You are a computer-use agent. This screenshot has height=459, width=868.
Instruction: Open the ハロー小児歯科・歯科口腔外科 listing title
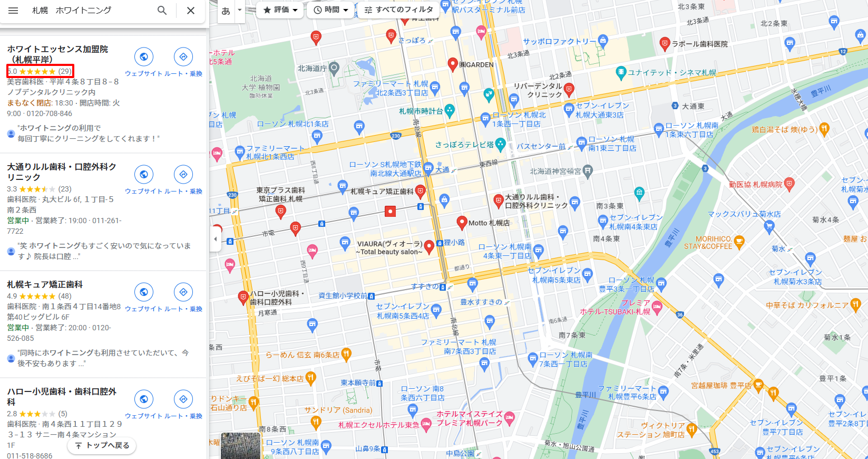click(x=62, y=397)
